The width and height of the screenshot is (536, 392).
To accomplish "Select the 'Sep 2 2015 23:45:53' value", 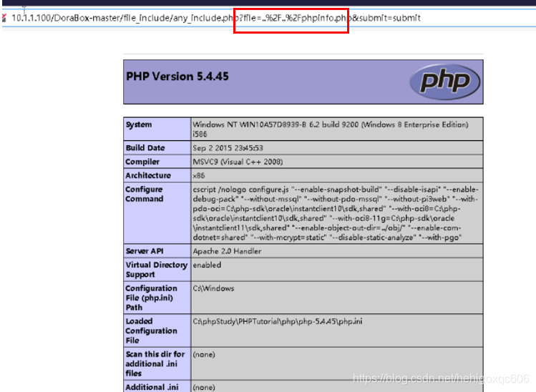I will [x=228, y=148].
